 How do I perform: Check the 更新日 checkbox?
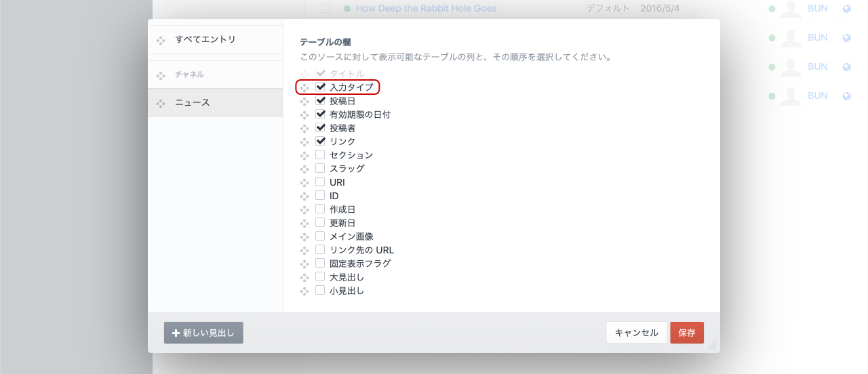pyautogui.click(x=320, y=222)
